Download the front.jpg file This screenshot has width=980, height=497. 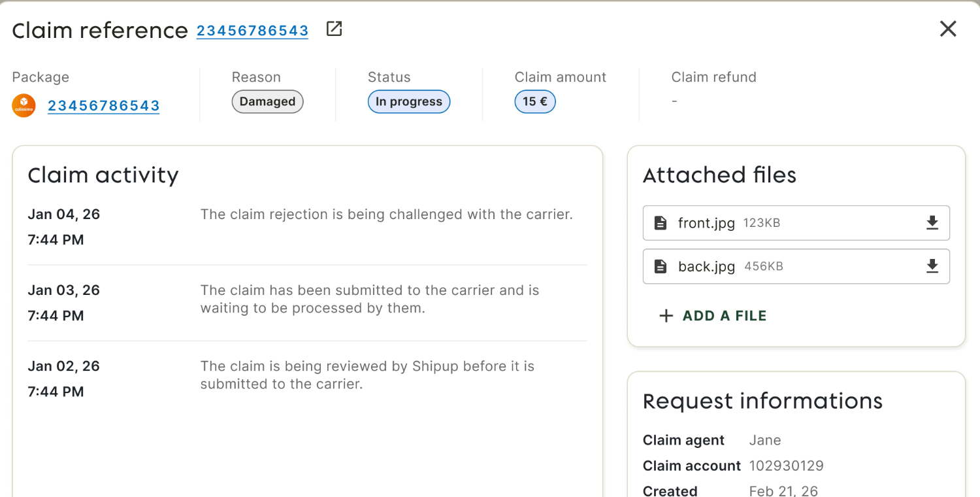tap(932, 223)
